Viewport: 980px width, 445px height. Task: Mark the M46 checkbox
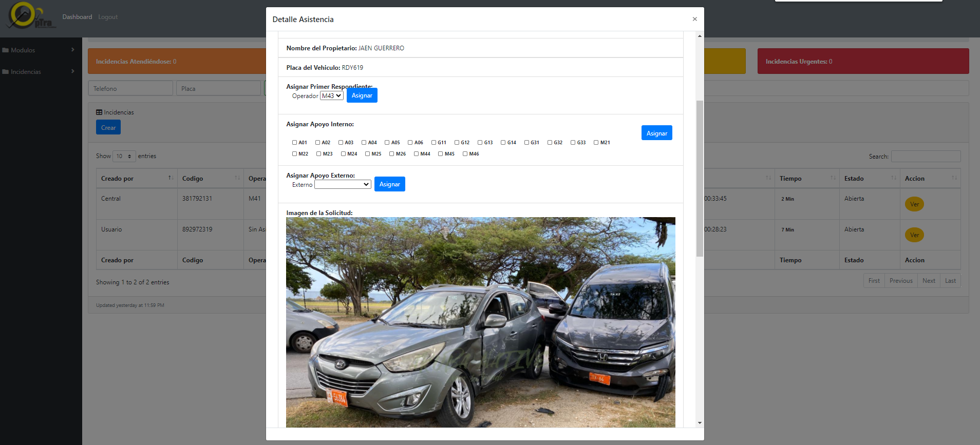pos(465,154)
